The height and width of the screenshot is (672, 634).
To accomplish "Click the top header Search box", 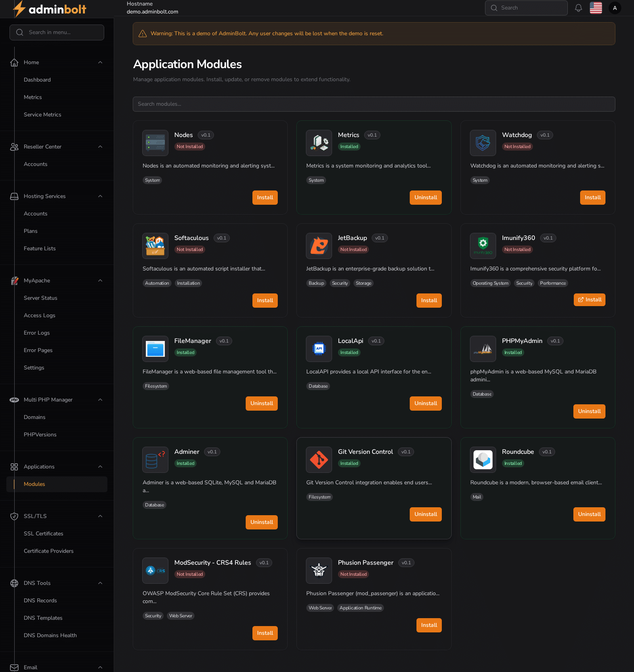I will tap(526, 8).
